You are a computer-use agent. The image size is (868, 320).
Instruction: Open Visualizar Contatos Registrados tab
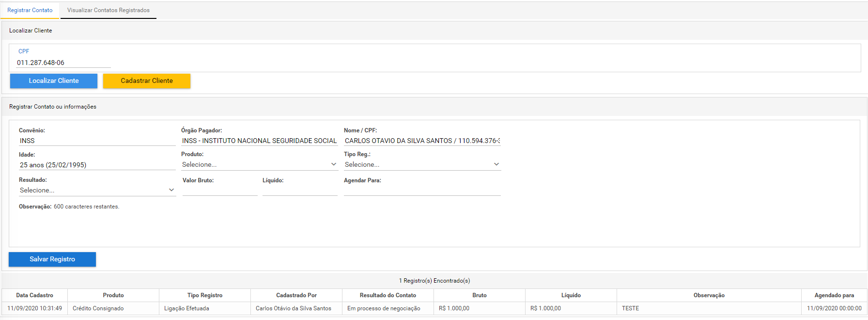point(108,10)
